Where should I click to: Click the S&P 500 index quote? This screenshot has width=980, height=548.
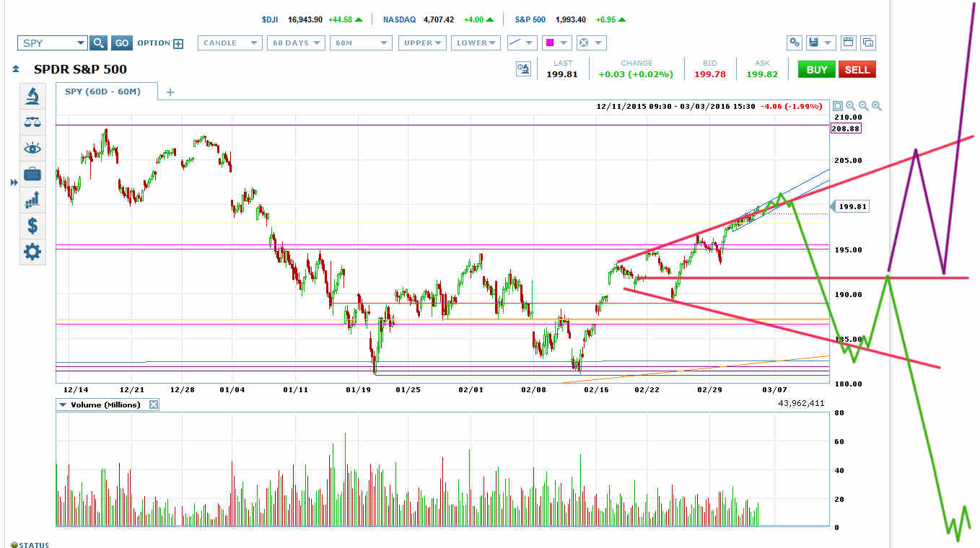point(571,19)
